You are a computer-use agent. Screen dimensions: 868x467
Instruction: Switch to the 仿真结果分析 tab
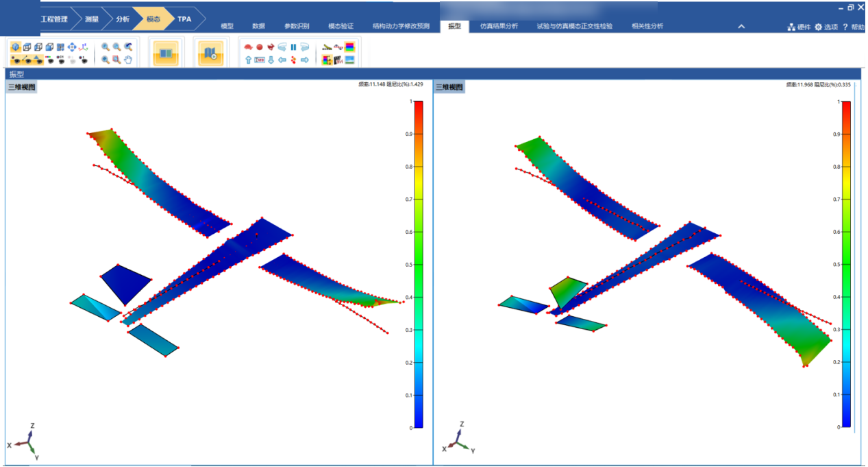499,26
